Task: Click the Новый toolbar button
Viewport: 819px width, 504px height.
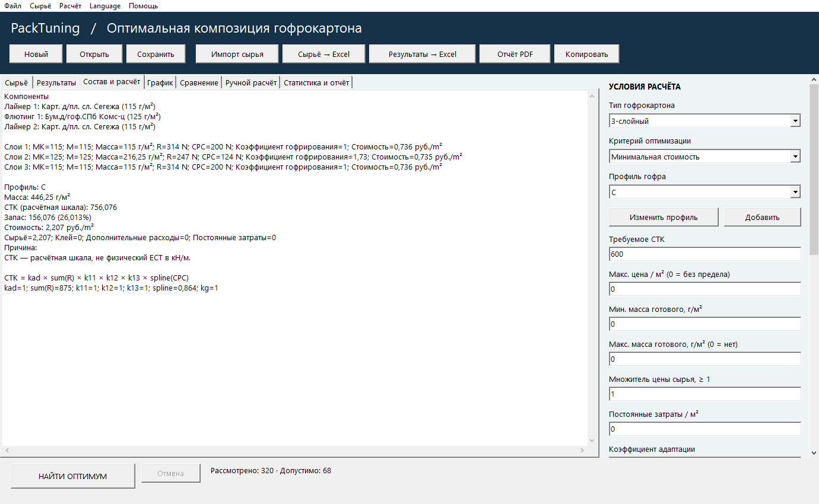Action: pos(36,54)
